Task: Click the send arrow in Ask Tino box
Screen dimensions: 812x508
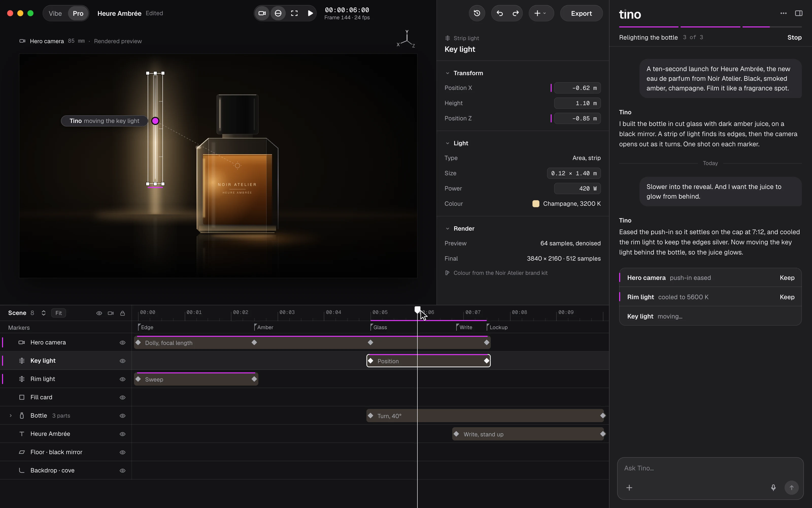Action: pos(791,487)
